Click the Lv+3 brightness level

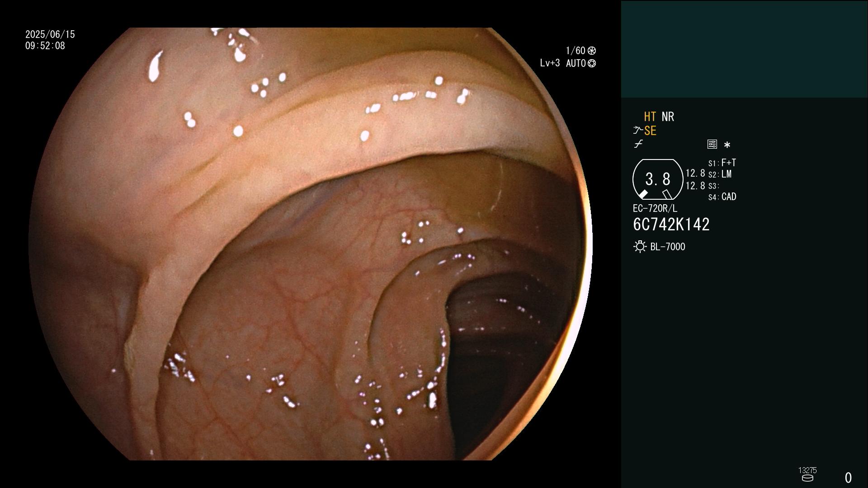click(550, 63)
